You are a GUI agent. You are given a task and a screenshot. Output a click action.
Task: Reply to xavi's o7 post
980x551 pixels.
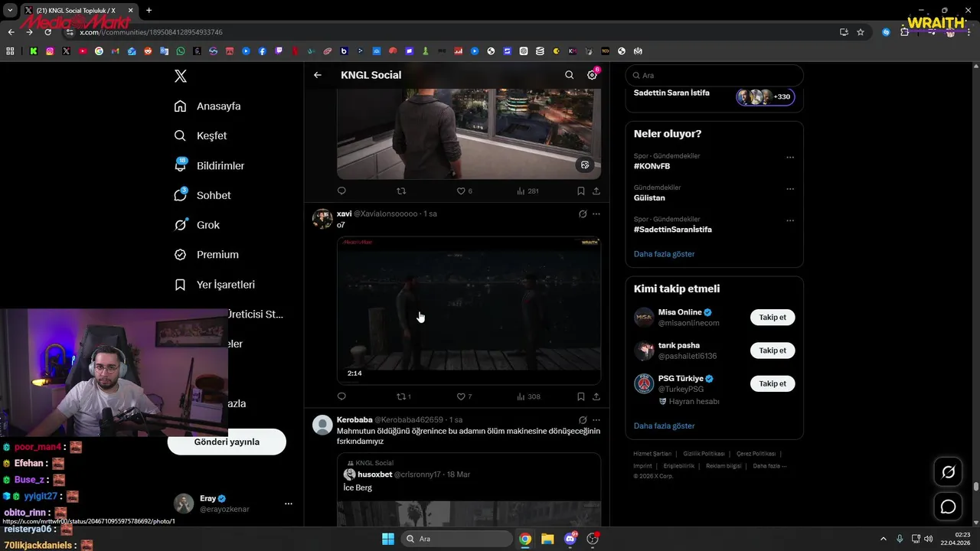click(x=341, y=396)
